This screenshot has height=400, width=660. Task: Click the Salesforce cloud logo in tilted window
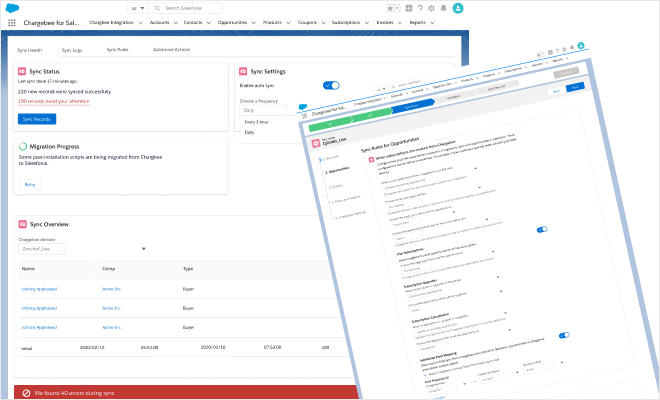point(303,107)
